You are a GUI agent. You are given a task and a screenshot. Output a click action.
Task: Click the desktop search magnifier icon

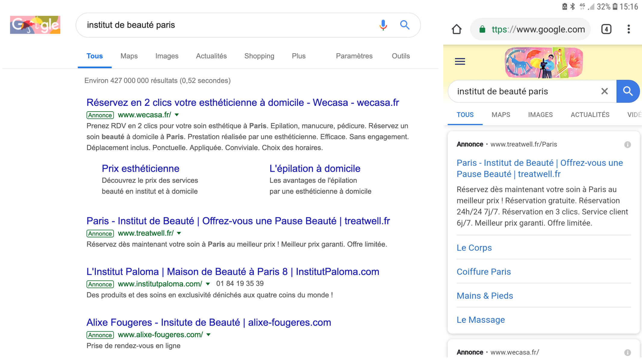tap(405, 25)
